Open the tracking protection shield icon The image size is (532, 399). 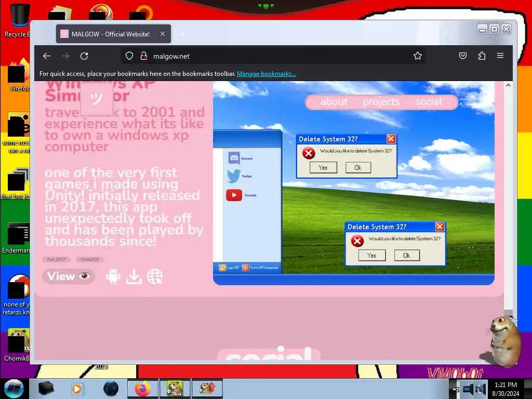[129, 56]
